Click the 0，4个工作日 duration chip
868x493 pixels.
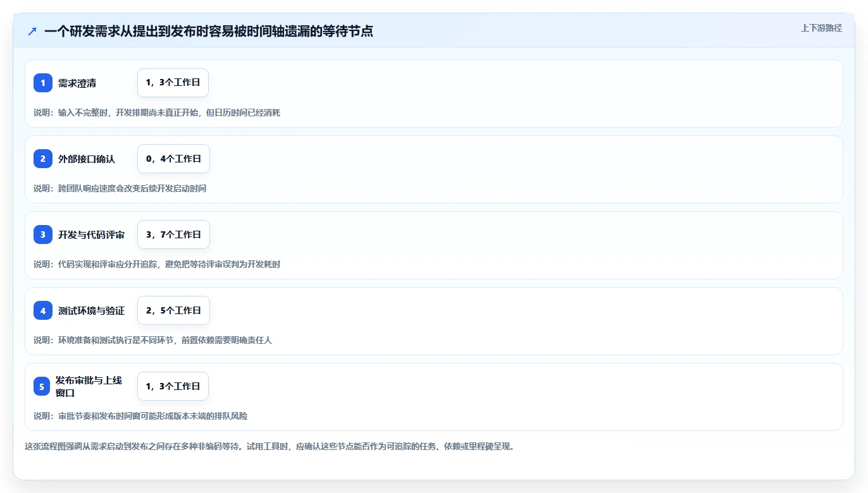(x=173, y=159)
